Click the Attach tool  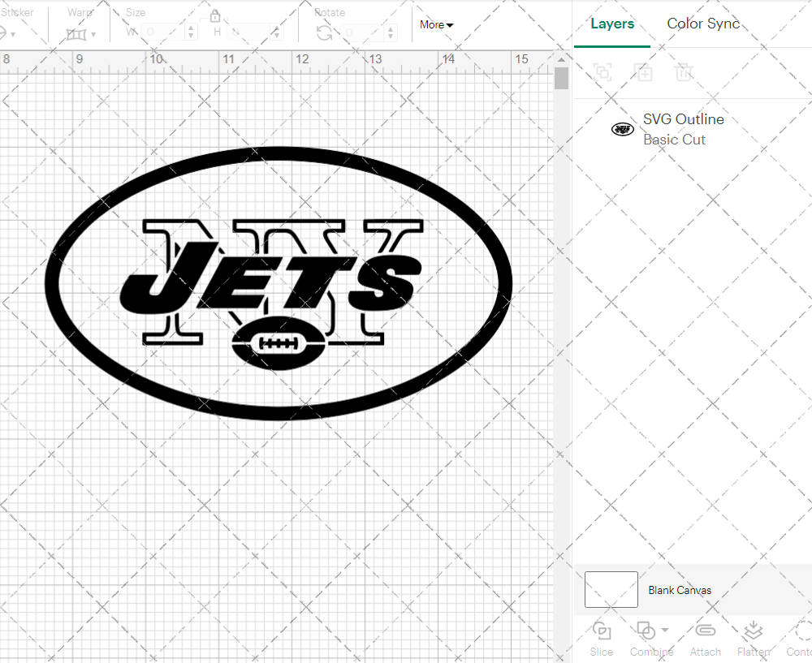[705, 639]
